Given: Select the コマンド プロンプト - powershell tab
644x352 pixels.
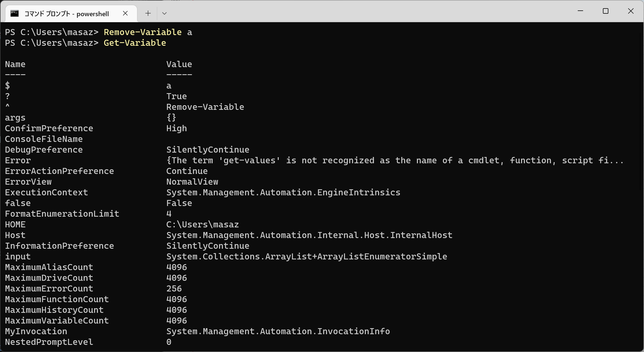Looking at the screenshot, I should (x=67, y=14).
